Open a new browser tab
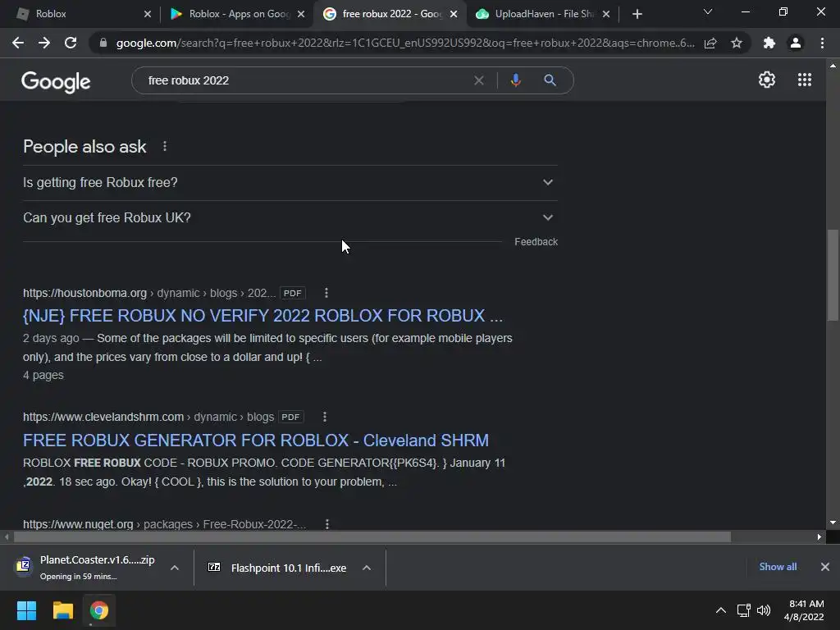 637,14
